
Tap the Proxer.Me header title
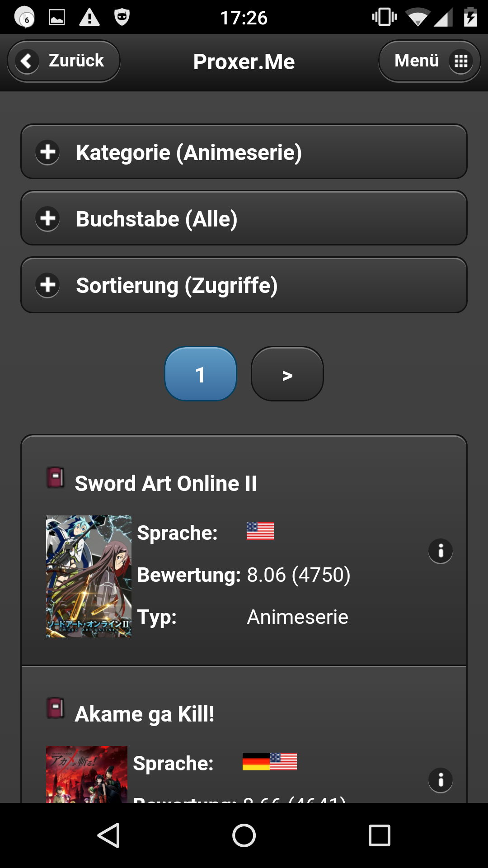(244, 62)
